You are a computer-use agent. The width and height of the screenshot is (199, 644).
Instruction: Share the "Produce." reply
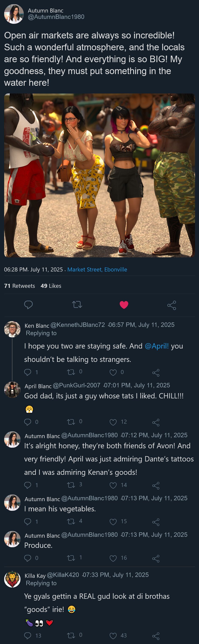156,558
